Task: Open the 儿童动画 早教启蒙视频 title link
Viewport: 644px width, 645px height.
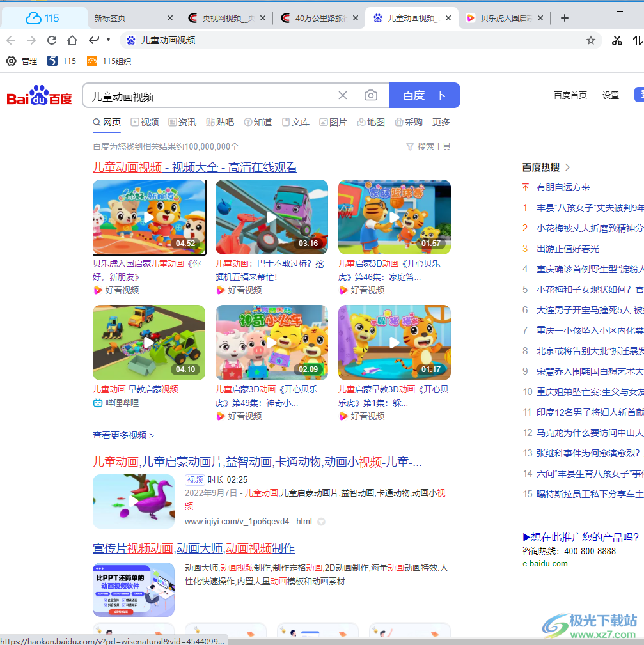Action: (136, 389)
